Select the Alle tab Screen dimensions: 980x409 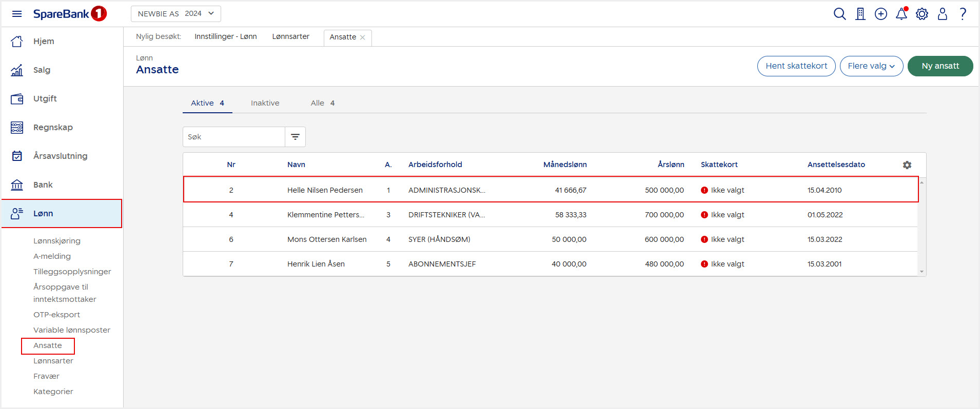click(x=322, y=103)
